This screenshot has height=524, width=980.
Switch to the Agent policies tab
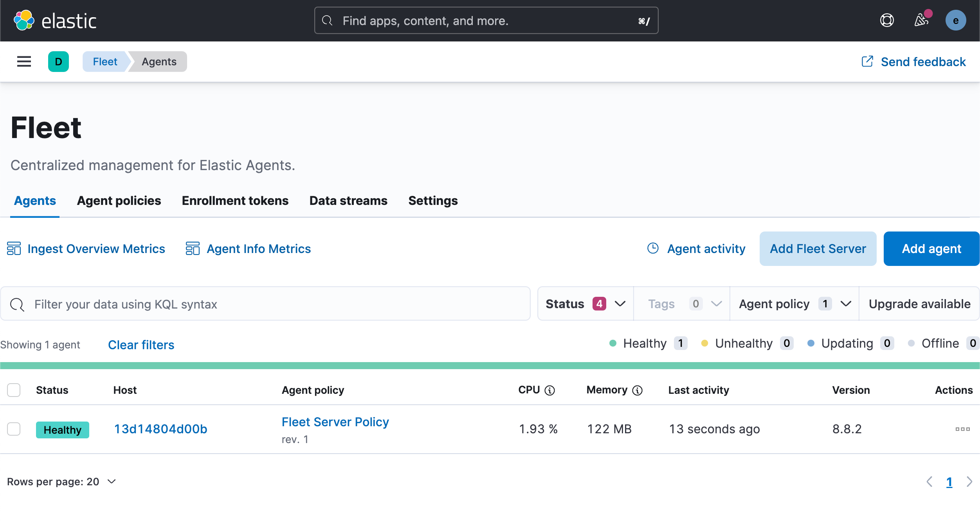119,201
